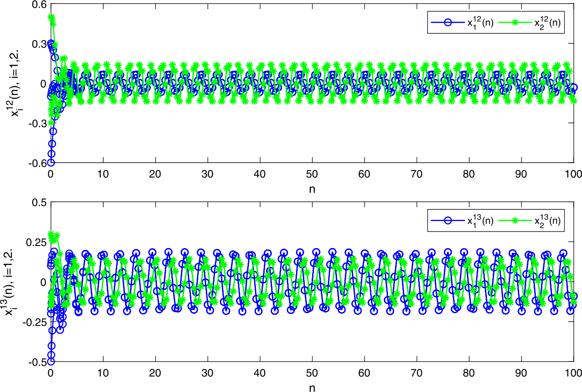The image size is (582, 392).
Task: Click the y-axis tick 0.3 on top plot
Action: click(x=40, y=44)
